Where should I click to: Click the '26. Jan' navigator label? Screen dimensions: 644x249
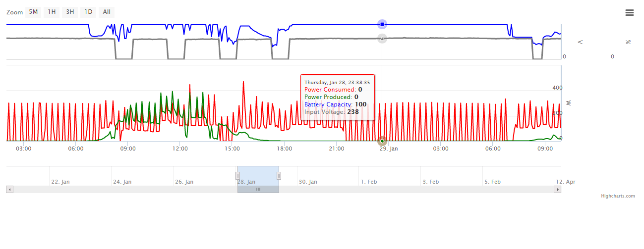[x=184, y=182]
